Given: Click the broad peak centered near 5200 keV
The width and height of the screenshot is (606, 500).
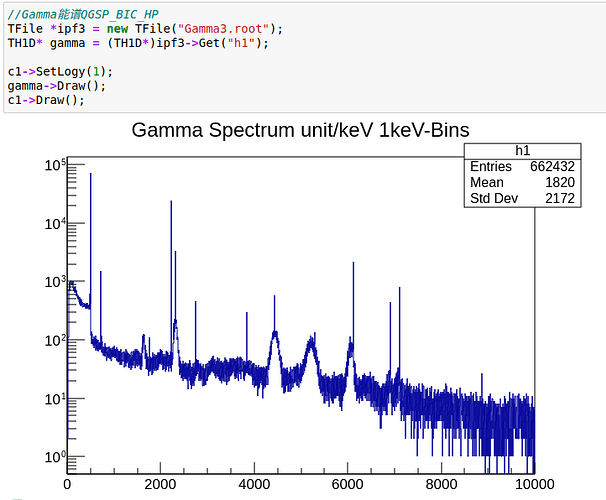Looking at the screenshot, I should 310,345.
